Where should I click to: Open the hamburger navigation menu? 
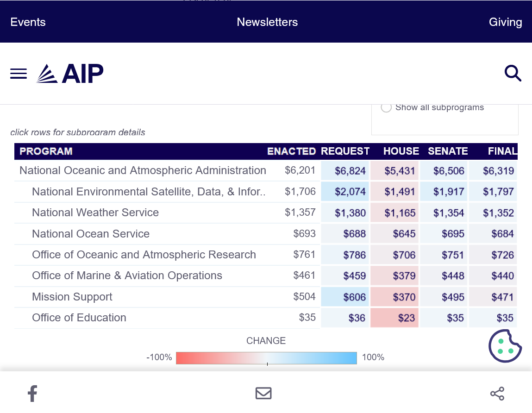19,74
